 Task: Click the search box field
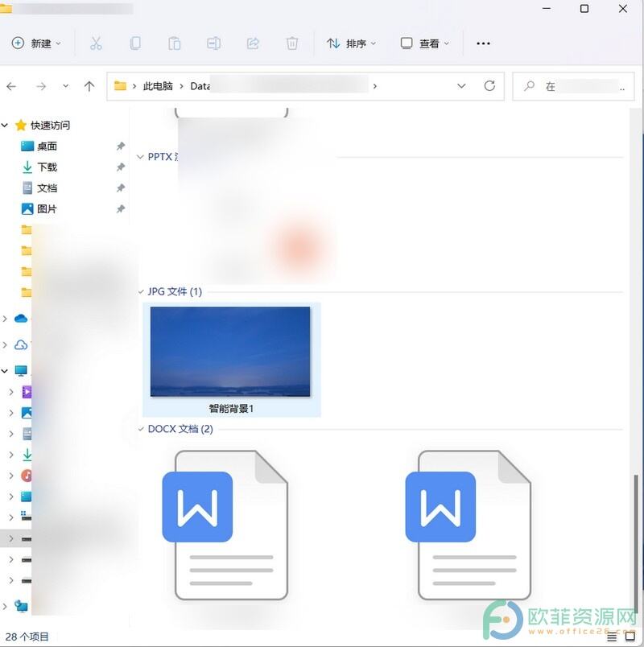pos(573,86)
